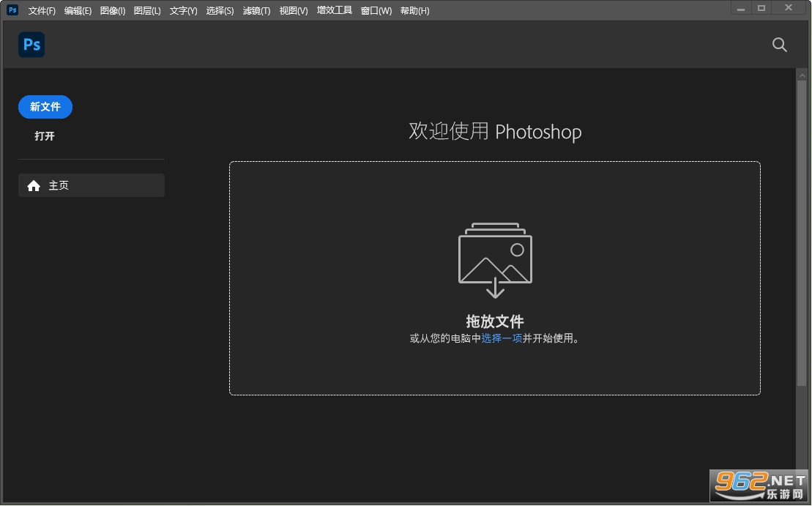
Task: Open the 编辑(E) menu
Action: click(78, 11)
